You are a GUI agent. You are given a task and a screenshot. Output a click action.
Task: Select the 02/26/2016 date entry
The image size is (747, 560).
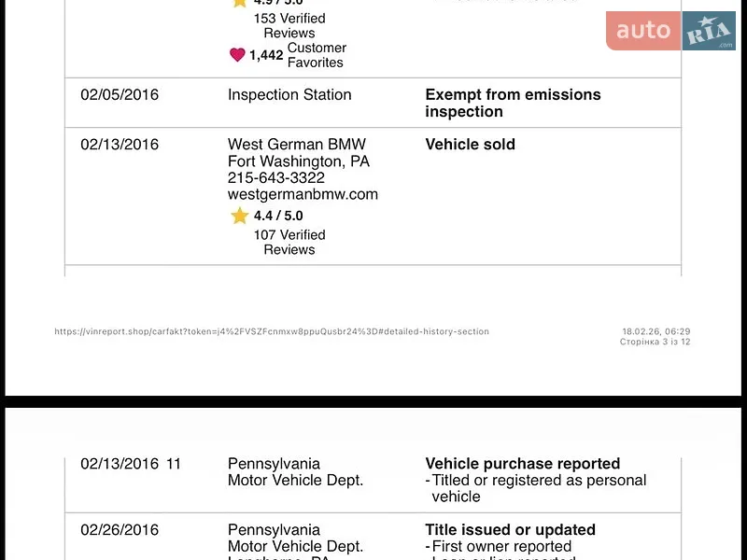coord(120,529)
